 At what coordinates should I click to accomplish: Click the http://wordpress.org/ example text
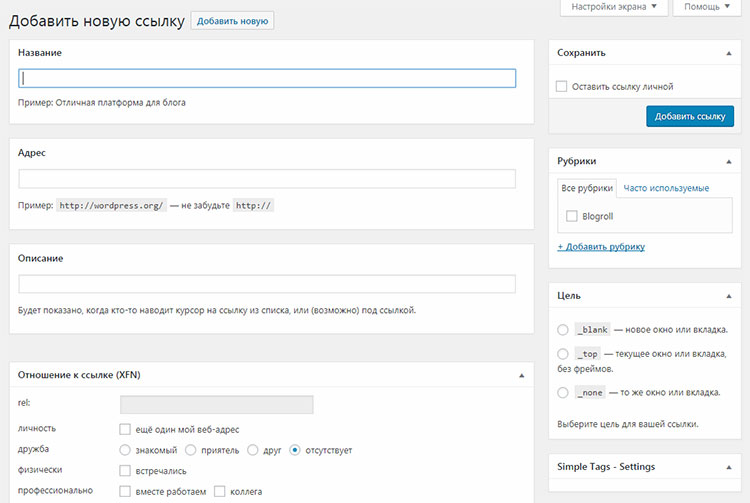click(x=111, y=206)
